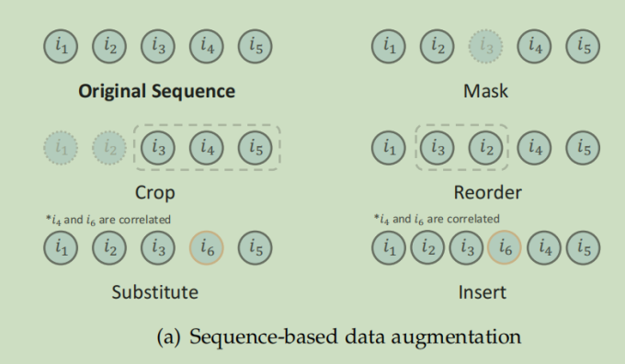Select i1 circle of the Original Sequence
Viewport: 625px width, 364px height.
pos(61,46)
